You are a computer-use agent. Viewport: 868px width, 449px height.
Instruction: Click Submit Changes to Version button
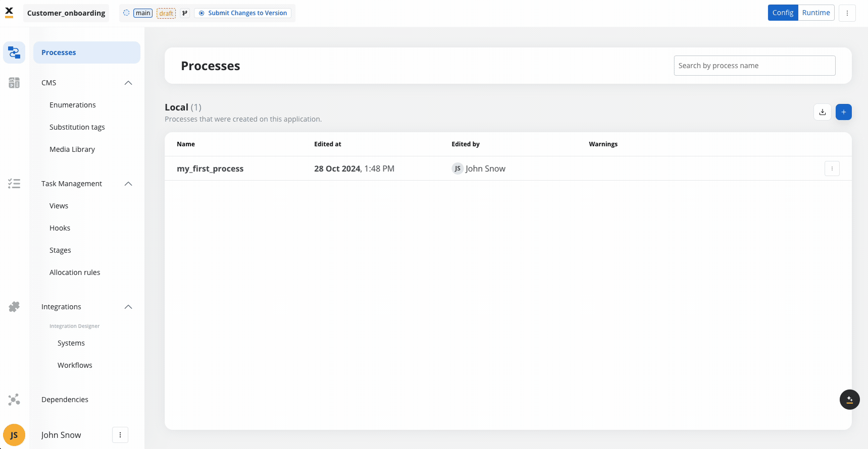pos(243,13)
